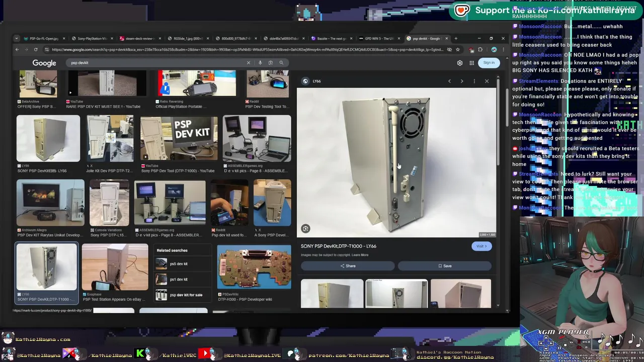Open the Chrome extensions puzzle icon

480,49
